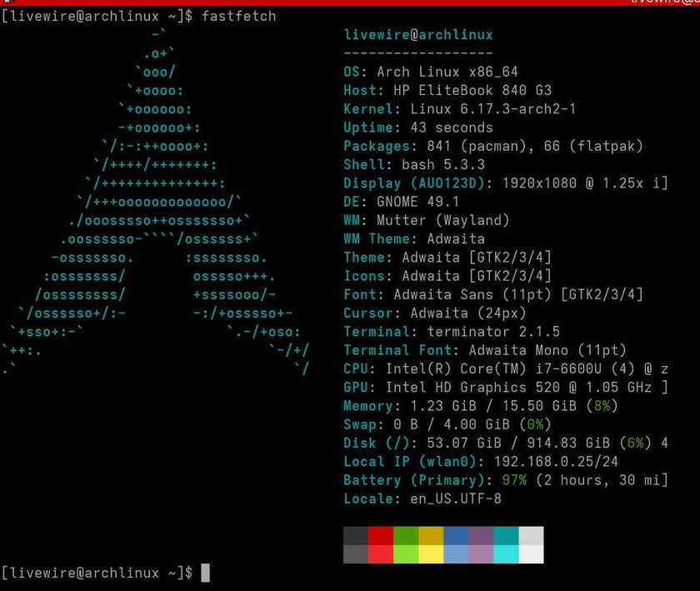Click the Kernel version line
Viewport: 700px width, 591px height.
tap(459, 109)
